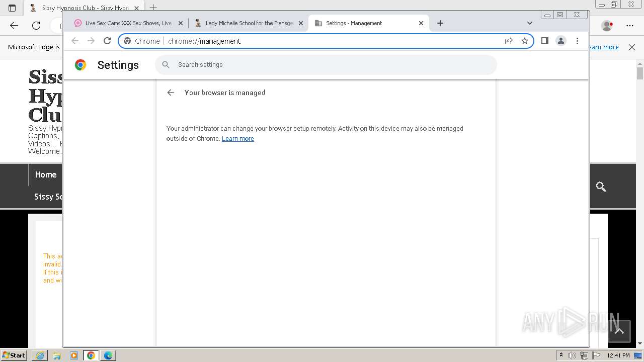Dismiss the Edge notification bar

pos(632,47)
